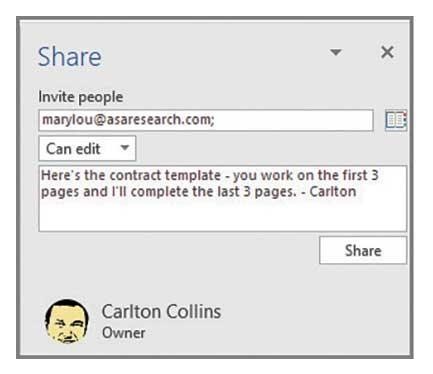433x374 pixels.
Task: Click the Owner label under Carlton Collins
Action: pyautogui.click(x=124, y=333)
